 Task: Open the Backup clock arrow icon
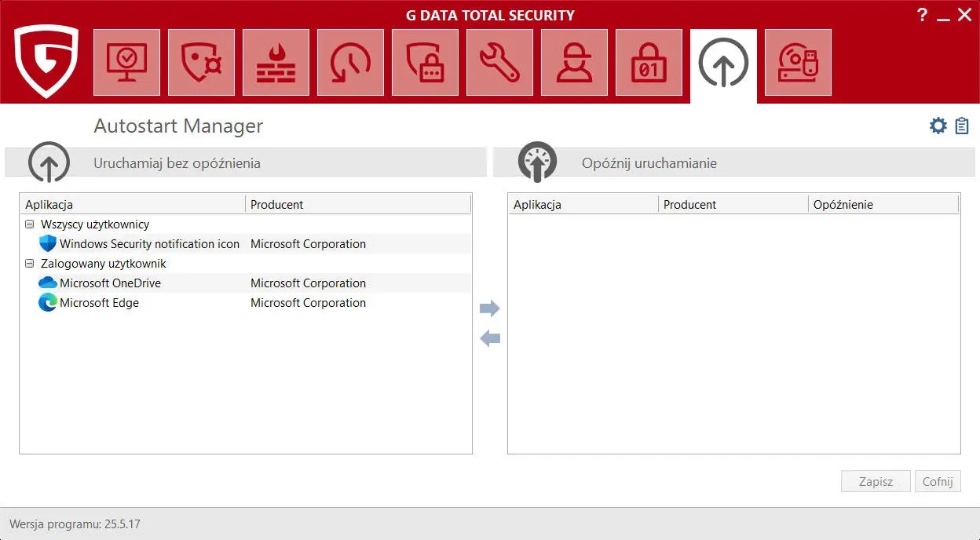tap(350, 63)
